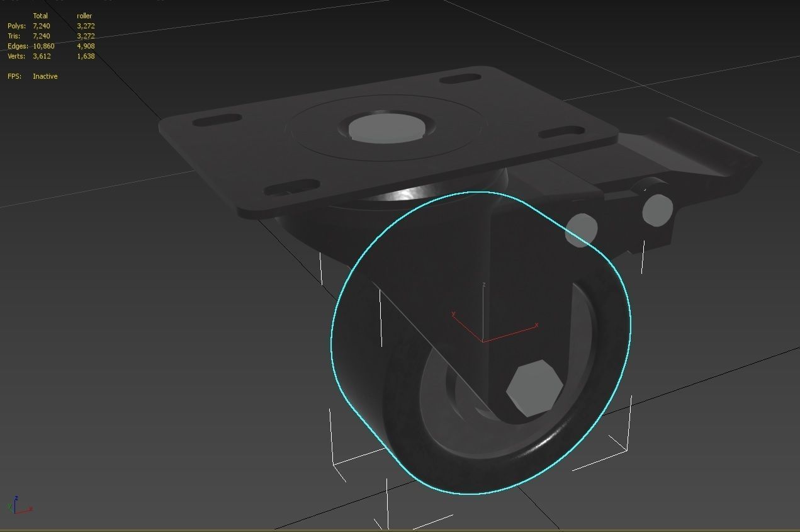Click the world axis tripod in the viewport corner
The width and height of the screenshot is (800, 532).
(x=19, y=504)
